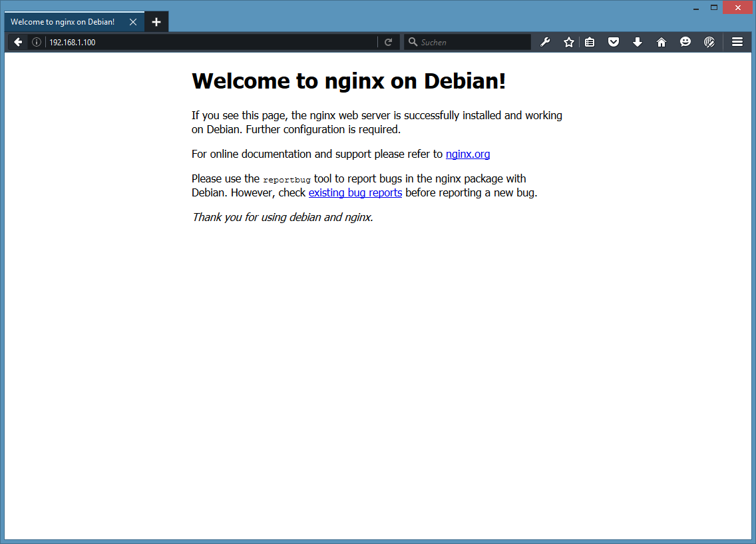This screenshot has height=544, width=756.
Task: Go to the home page icon
Action: click(x=661, y=42)
